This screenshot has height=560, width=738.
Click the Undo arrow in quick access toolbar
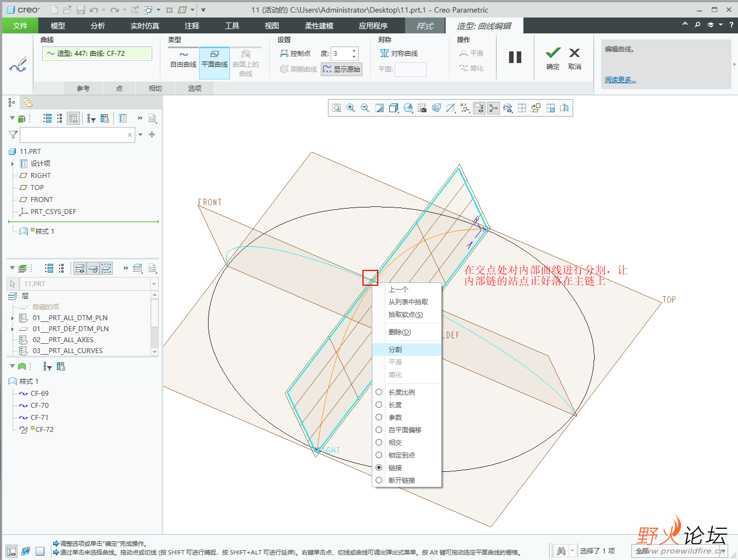point(94,10)
